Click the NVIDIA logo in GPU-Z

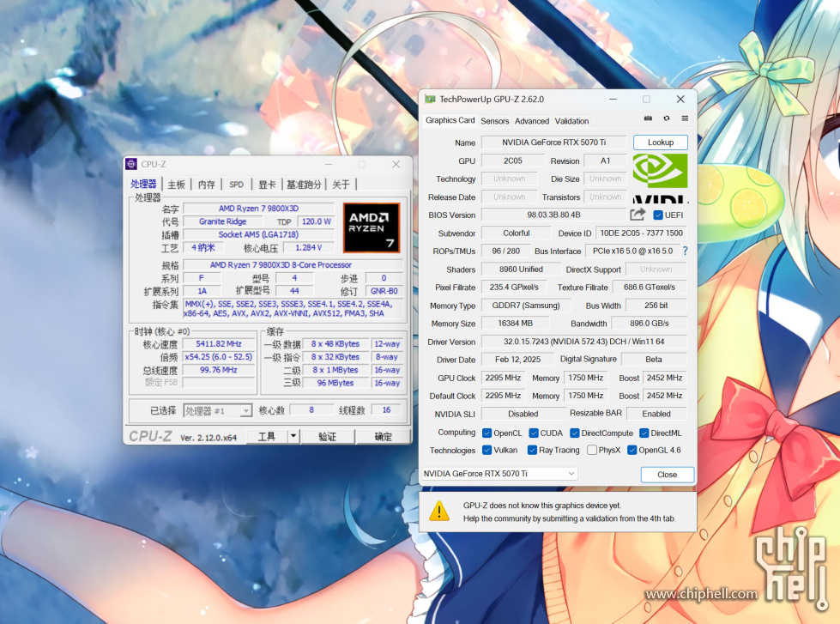(660, 178)
